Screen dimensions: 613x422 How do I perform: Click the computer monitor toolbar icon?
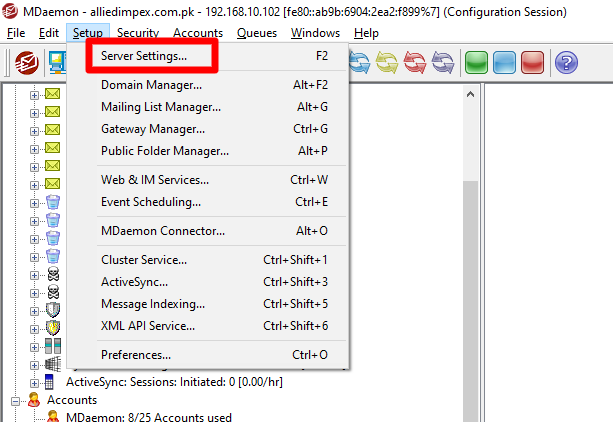coord(56,63)
